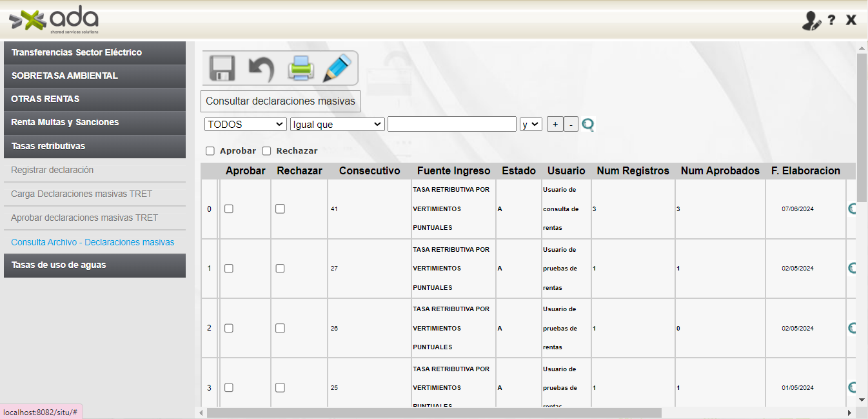The width and height of the screenshot is (868, 419).
Task: Click the filter value text input
Action: (452, 125)
